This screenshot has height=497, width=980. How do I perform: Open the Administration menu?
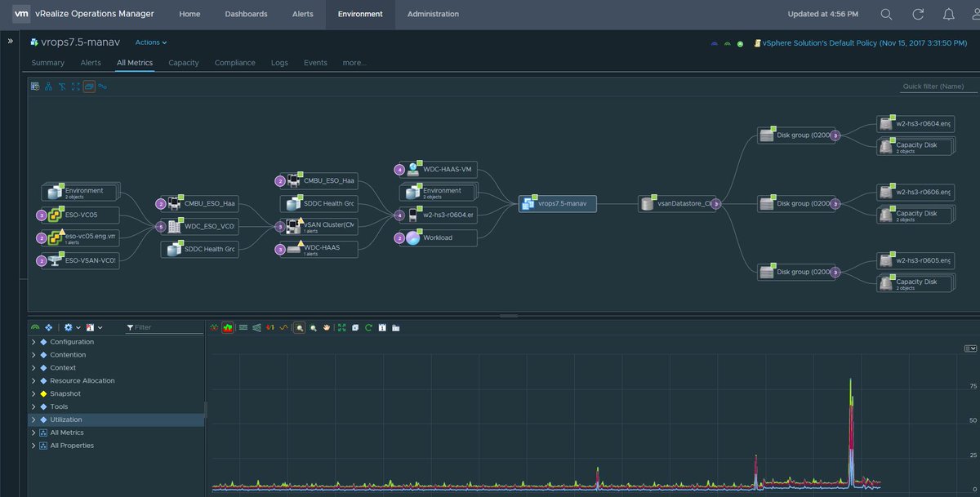[x=433, y=14]
